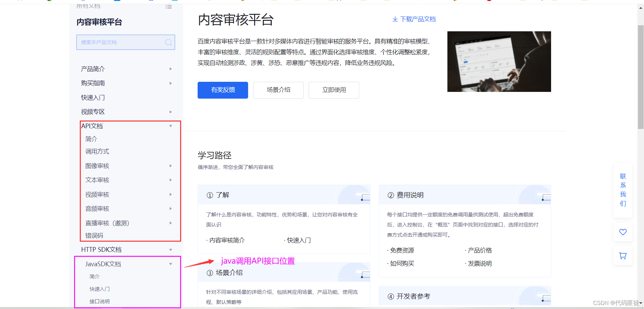The image size is (644, 309).
Task: Collapse the JavaSDK文档 section arrow
Action: click(x=171, y=264)
